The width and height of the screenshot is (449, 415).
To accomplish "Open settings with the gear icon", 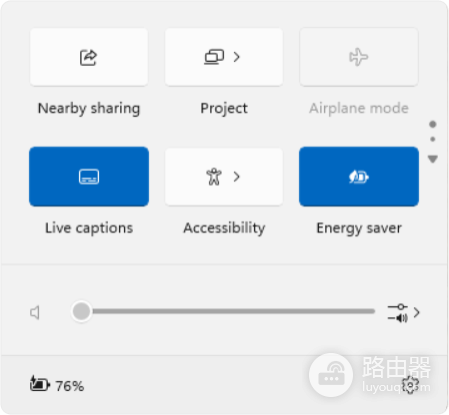I will pos(410,385).
